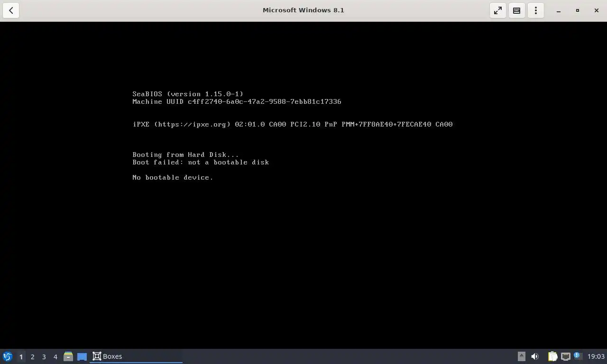
Task: Open the update notifier tray icon
Action: 577,355
